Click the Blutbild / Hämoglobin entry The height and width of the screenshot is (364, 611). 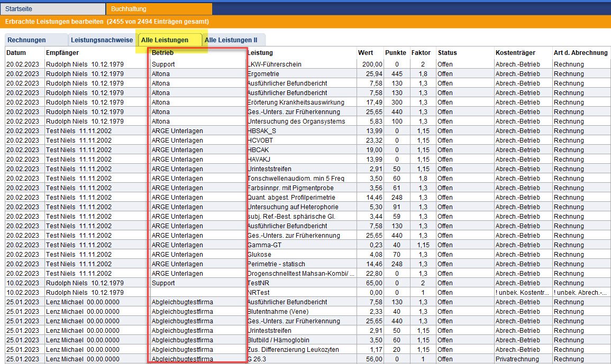tap(278, 340)
